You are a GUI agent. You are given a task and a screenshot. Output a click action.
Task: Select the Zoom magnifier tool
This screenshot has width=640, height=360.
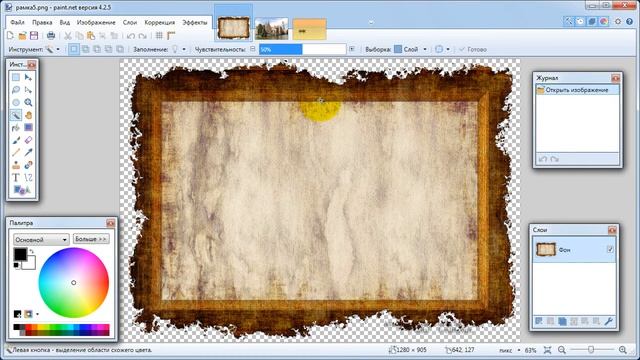point(28,102)
